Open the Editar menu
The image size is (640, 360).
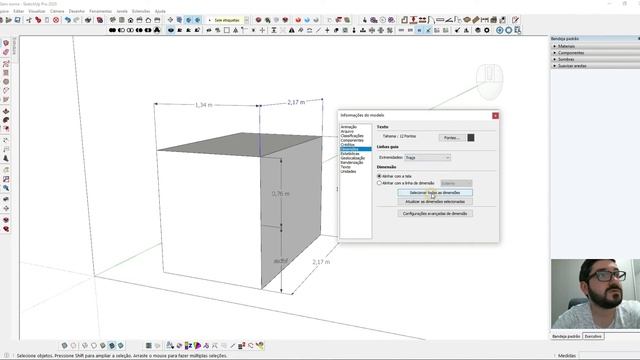point(19,11)
